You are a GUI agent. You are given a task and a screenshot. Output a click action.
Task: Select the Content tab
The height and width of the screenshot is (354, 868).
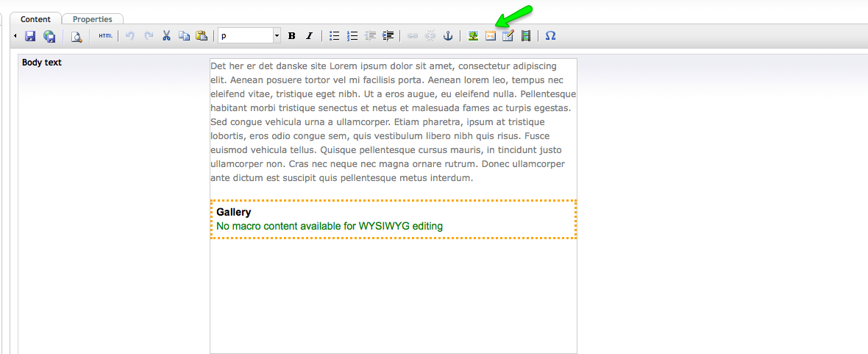36,19
